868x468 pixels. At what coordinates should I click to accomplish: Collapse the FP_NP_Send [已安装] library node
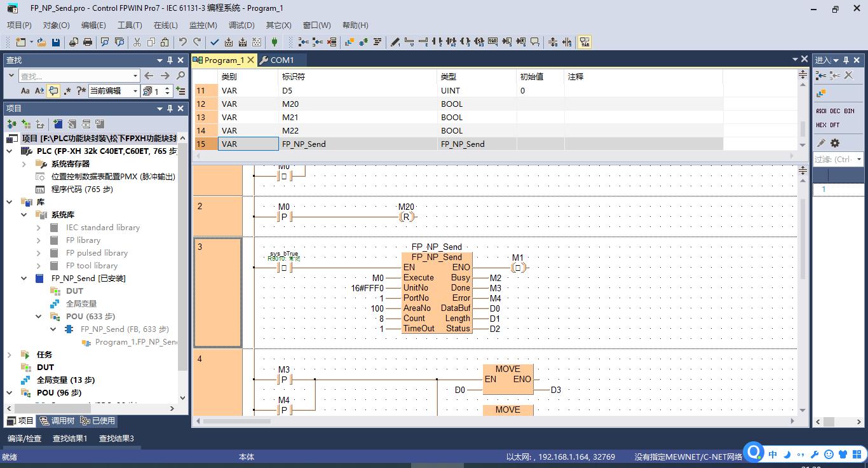pos(24,279)
